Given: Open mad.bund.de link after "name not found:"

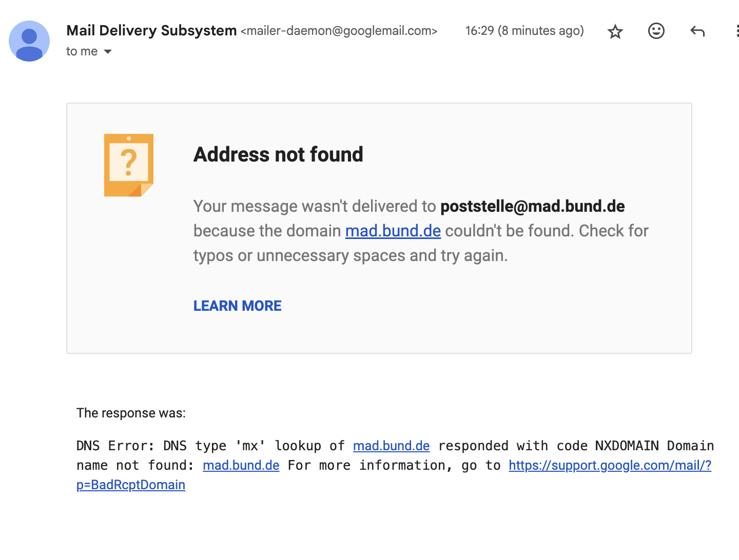Looking at the screenshot, I should click(241, 465).
